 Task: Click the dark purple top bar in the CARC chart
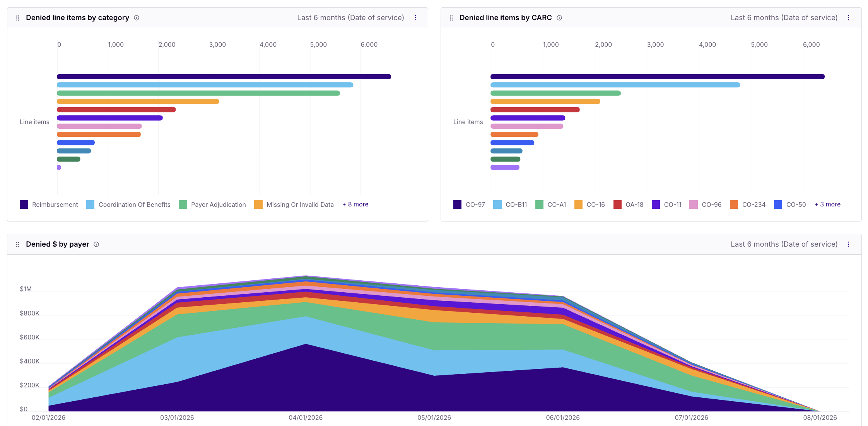coord(658,77)
